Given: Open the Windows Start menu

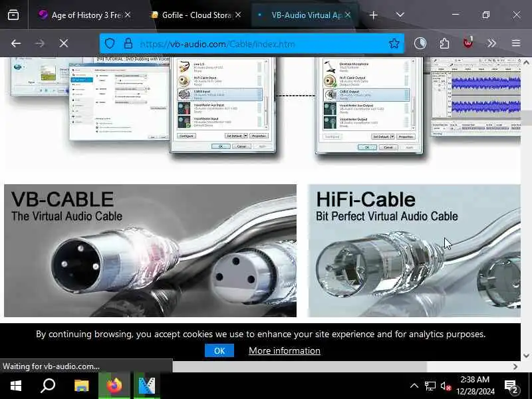Looking at the screenshot, I should tap(15, 386).
